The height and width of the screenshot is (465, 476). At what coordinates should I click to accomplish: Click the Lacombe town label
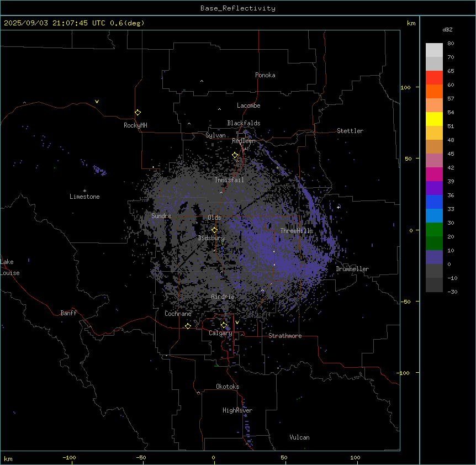coord(248,105)
